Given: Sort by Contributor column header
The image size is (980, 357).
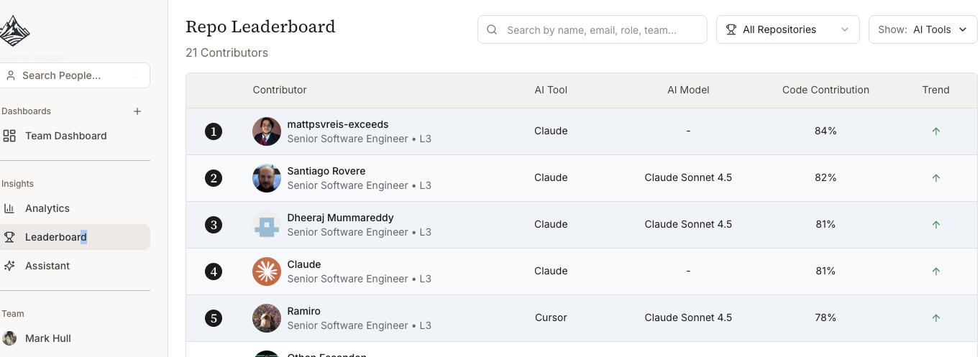Looking at the screenshot, I should click(280, 90).
